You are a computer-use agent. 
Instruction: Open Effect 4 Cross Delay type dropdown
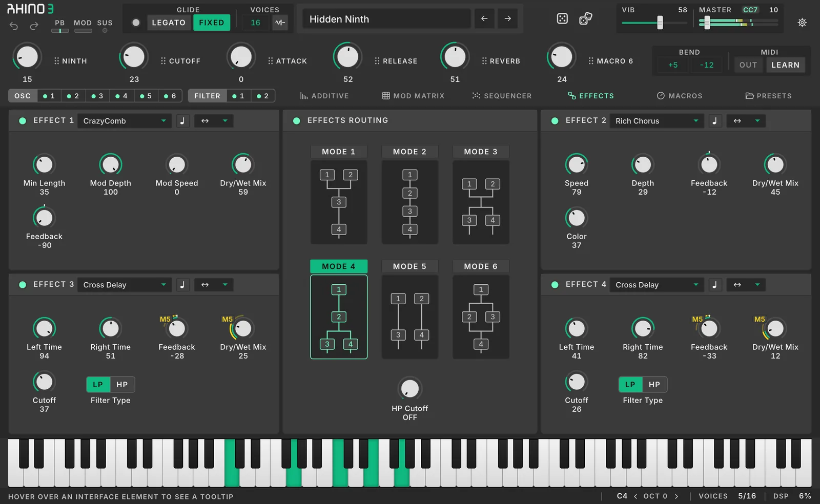coord(657,285)
